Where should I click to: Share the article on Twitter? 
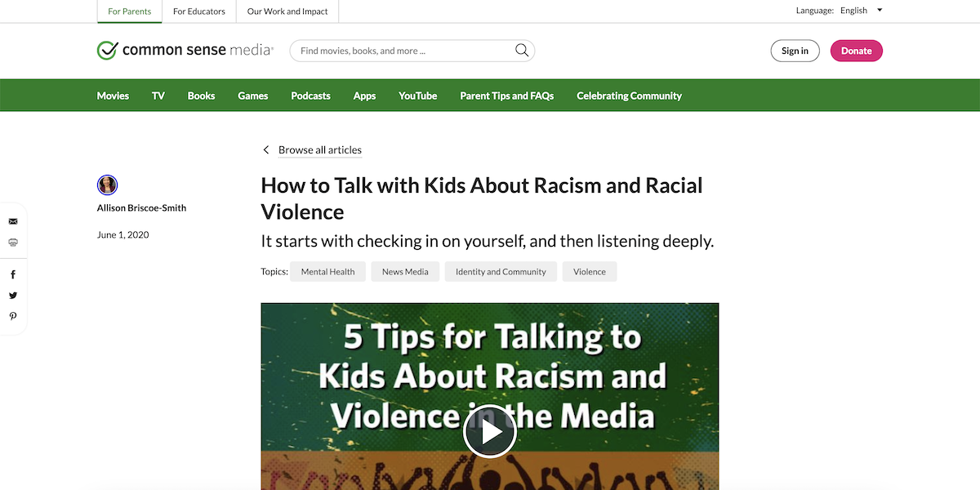point(13,295)
